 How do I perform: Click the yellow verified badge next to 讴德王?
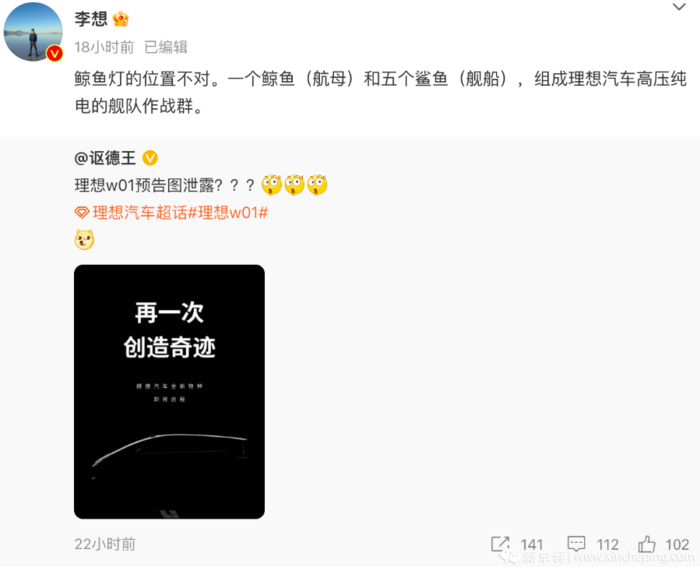tap(150, 158)
